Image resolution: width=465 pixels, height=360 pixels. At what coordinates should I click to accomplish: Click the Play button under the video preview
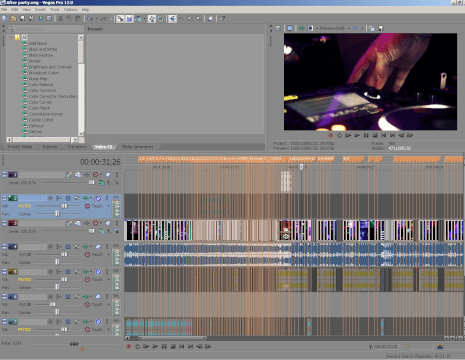[x=357, y=135]
